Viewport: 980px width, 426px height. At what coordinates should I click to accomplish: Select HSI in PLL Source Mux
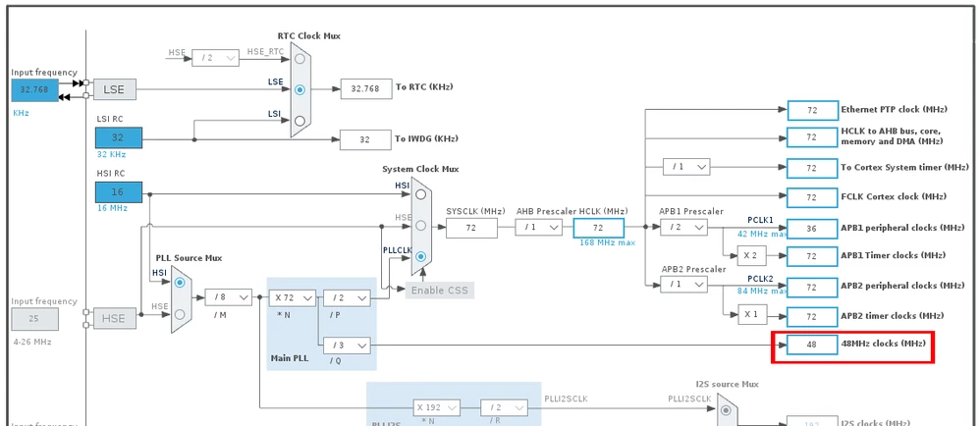tap(180, 283)
